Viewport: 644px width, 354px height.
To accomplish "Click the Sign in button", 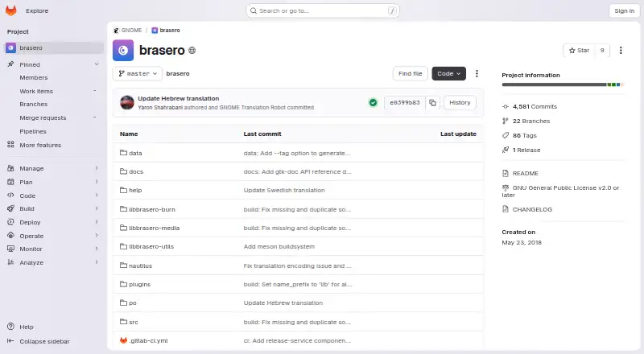I will [x=624, y=10].
